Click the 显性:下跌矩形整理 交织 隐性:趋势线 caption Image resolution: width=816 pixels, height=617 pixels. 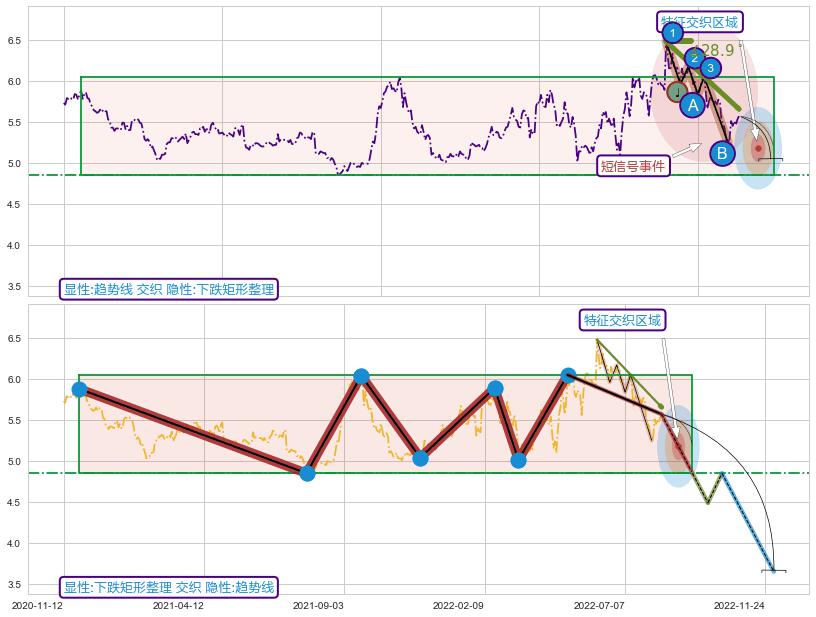tap(168, 587)
